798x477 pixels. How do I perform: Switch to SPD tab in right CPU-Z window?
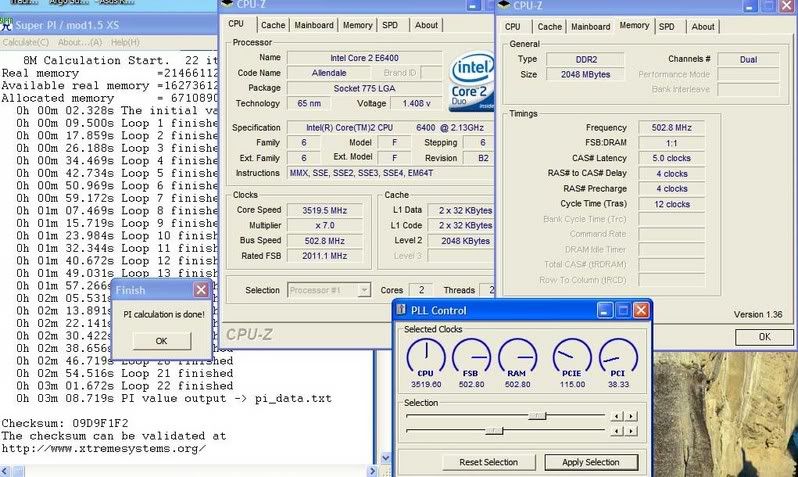667,26
